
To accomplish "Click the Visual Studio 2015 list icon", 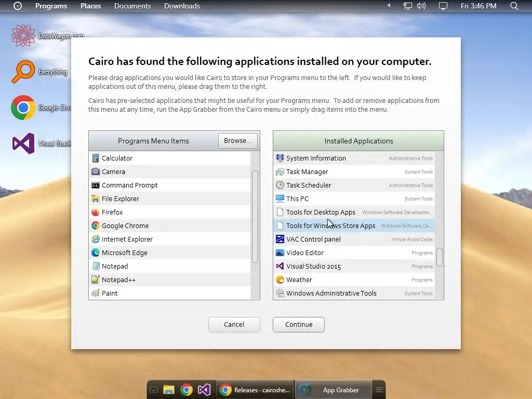I will pos(280,267).
